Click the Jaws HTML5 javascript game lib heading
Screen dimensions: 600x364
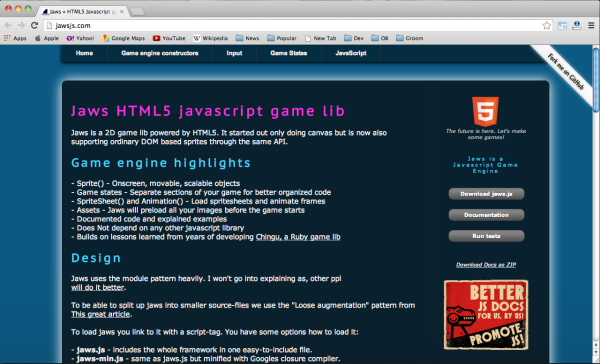pos(208,111)
